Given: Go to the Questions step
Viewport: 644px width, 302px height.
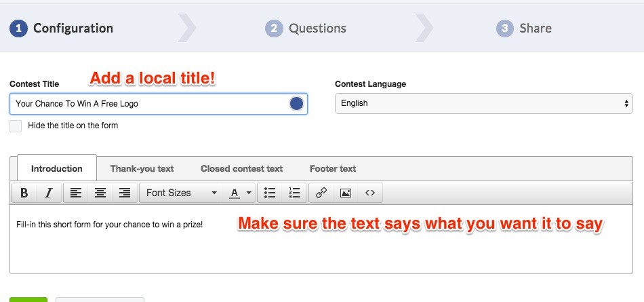Looking at the screenshot, I should (306, 29).
